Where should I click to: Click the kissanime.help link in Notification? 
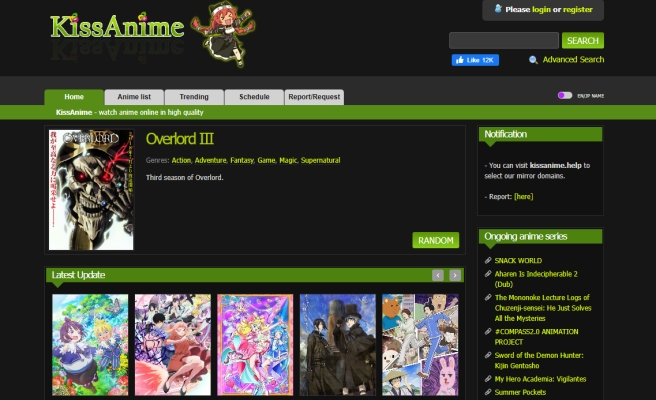[556, 165]
